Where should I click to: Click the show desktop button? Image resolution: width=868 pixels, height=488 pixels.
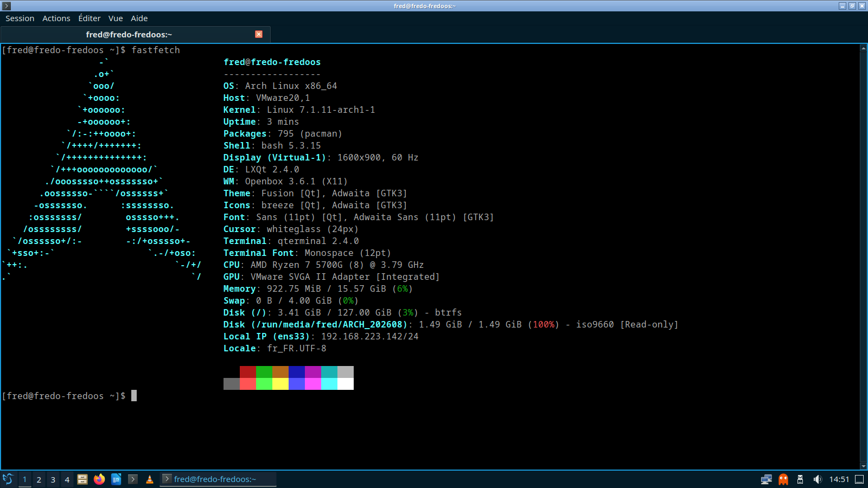tap(859, 479)
